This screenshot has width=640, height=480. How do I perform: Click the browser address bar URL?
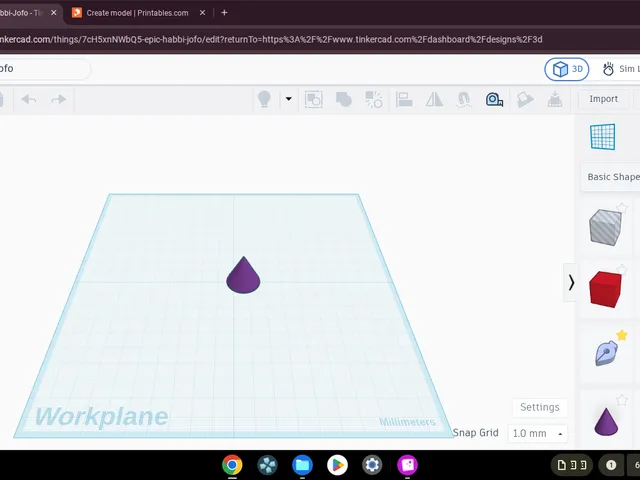tap(271, 40)
